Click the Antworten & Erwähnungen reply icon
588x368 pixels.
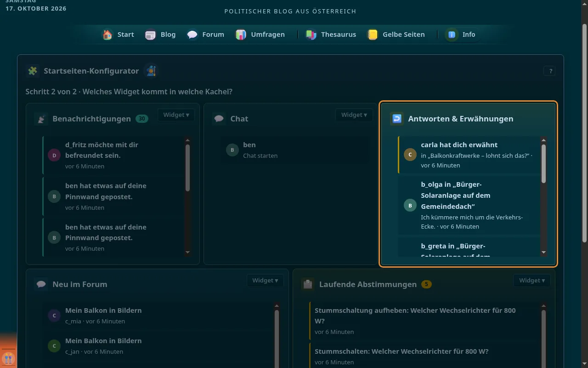click(x=397, y=119)
